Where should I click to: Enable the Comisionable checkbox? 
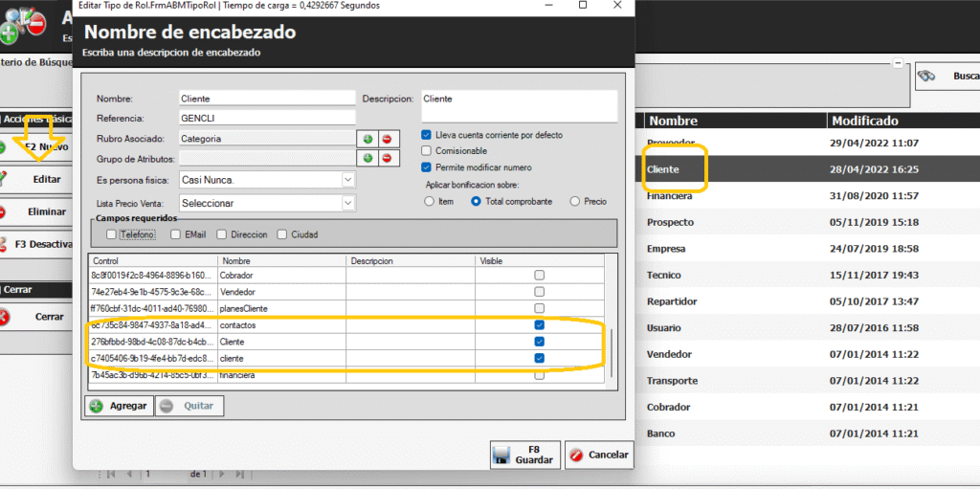pos(427,151)
